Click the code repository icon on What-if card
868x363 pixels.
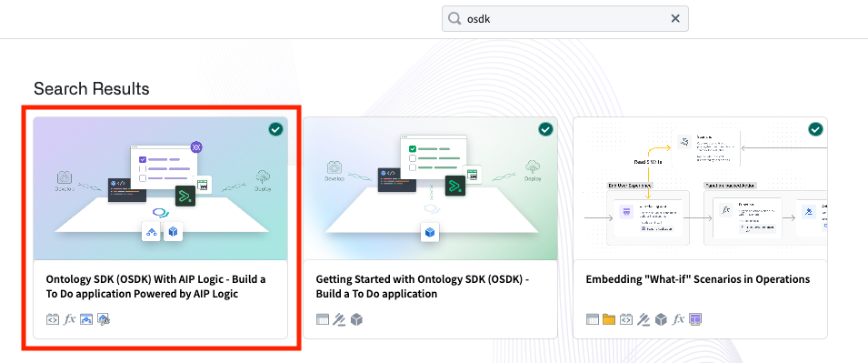pos(626,319)
